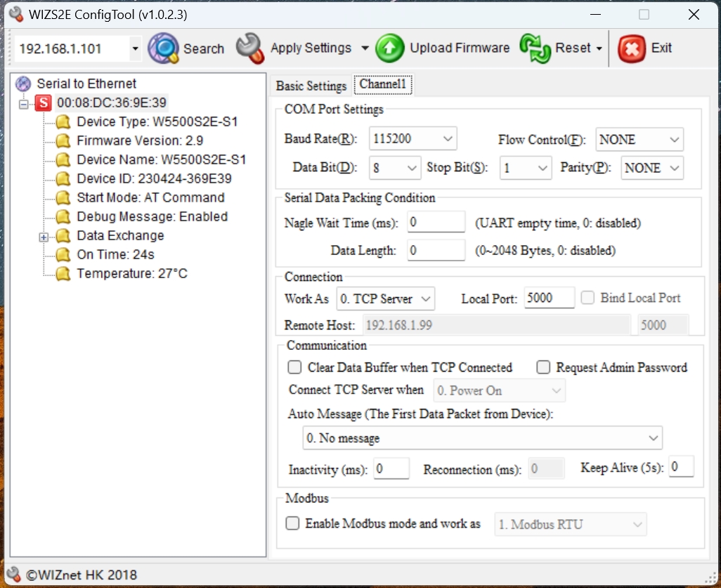Open the Baud Rate dropdown

[413, 138]
